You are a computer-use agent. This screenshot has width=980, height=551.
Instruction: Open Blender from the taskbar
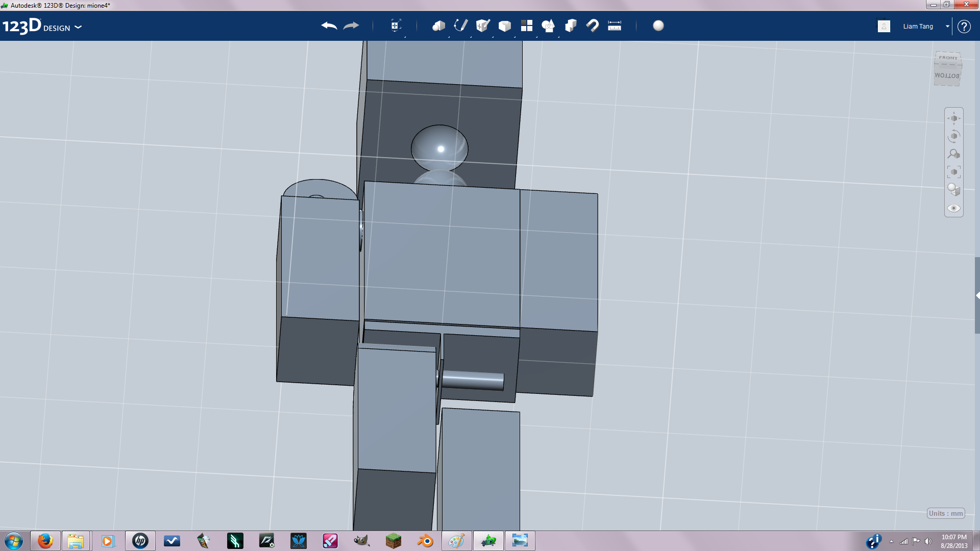pyautogui.click(x=425, y=541)
